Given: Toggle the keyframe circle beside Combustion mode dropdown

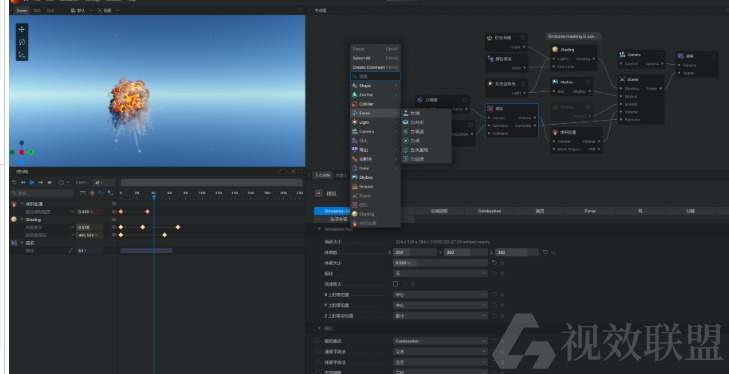Looking at the screenshot, I should click(318, 341).
